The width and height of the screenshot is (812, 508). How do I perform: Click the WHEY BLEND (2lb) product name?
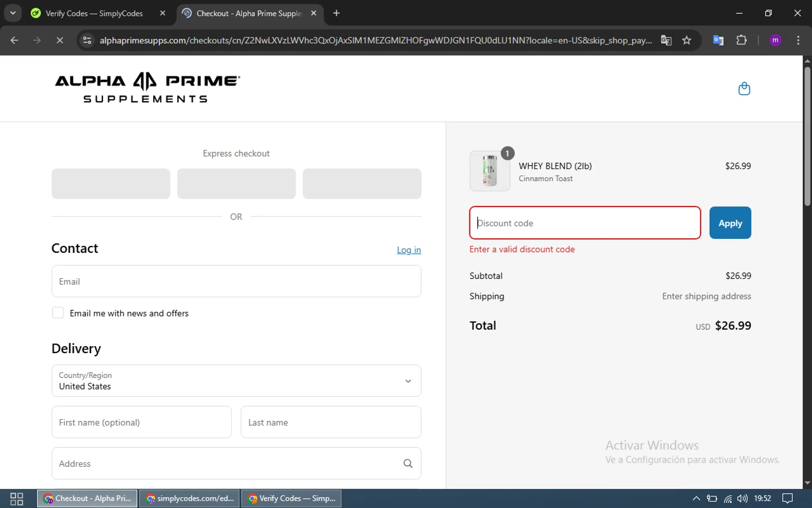coord(555,166)
